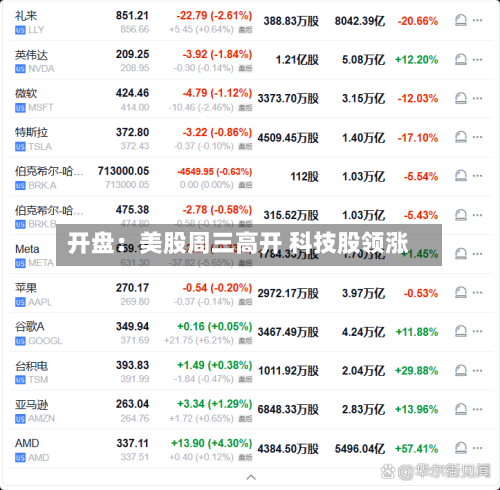The width and height of the screenshot is (500, 490).
Task: Click the 5.08万亿 market cap cell
Action: click(x=364, y=60)
